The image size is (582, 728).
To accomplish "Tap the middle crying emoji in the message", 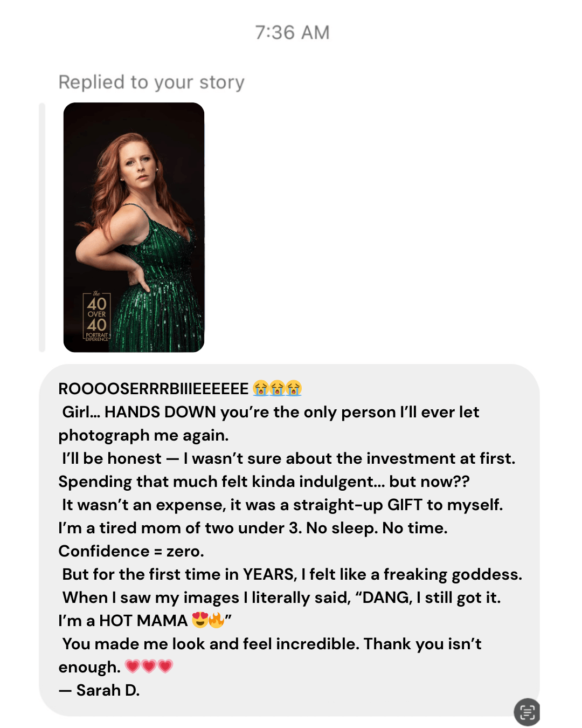I will (x=277, y=388).
